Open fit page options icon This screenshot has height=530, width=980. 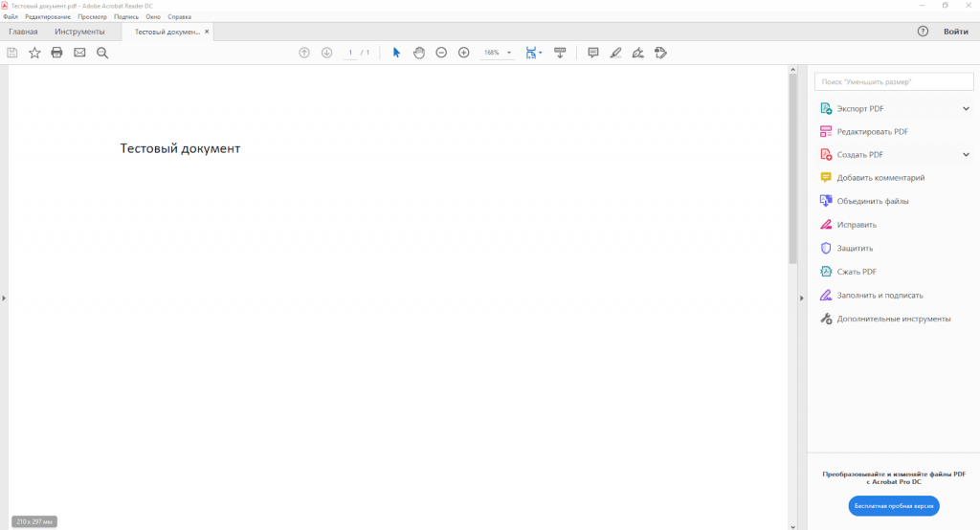(533, 53)
